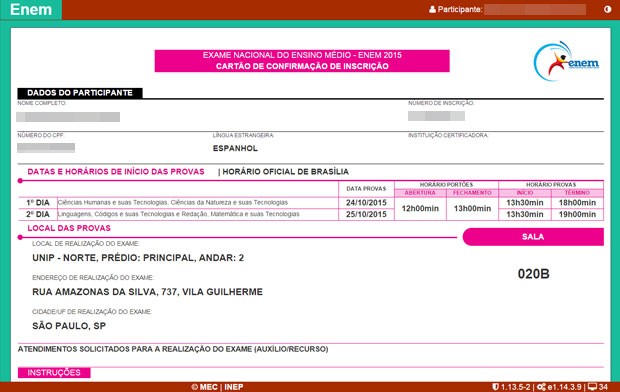Click the SALA pink banner
This screenshot has width=620, height=392.
click(x=533, y=237)
